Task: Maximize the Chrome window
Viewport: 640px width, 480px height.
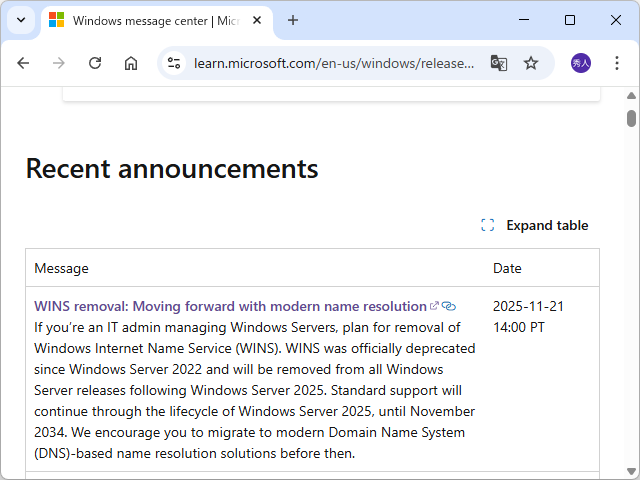Action: 570,20
